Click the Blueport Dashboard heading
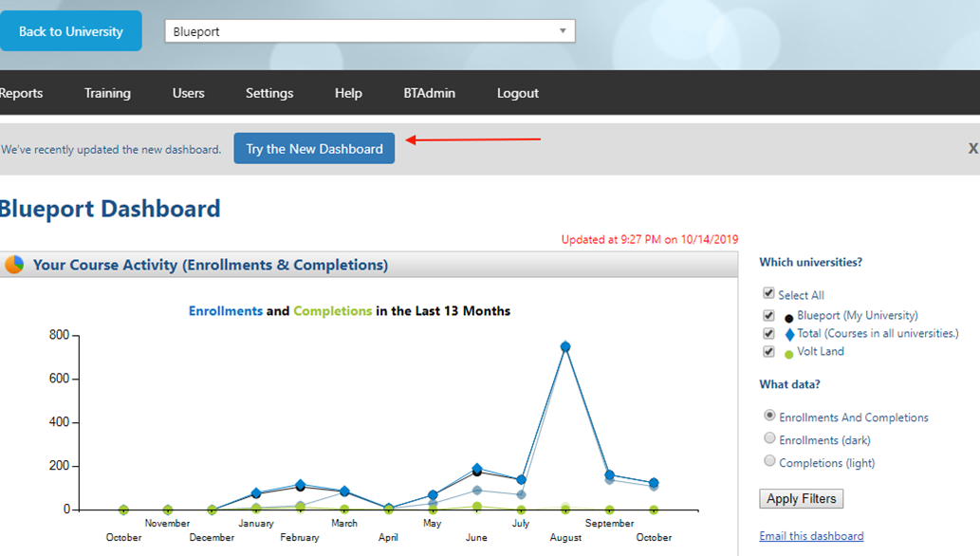The height and width of the screenshot is (556, 980). point(110,209)
